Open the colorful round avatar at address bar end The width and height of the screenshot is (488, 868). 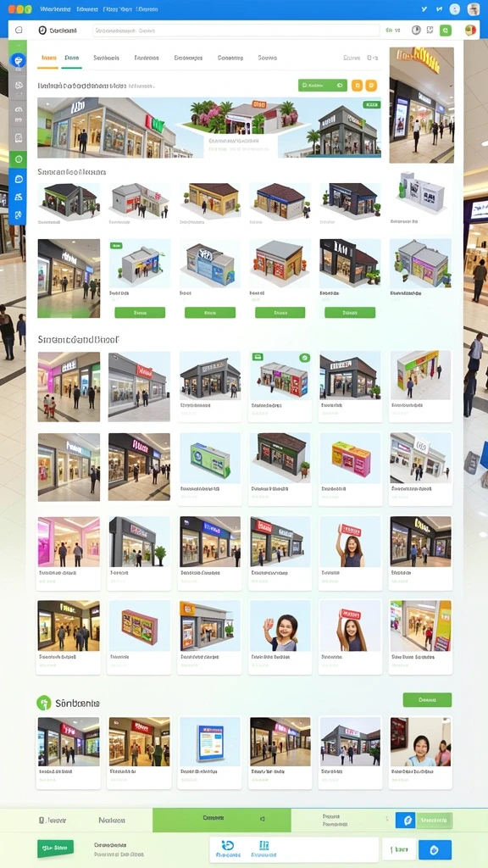470,30
